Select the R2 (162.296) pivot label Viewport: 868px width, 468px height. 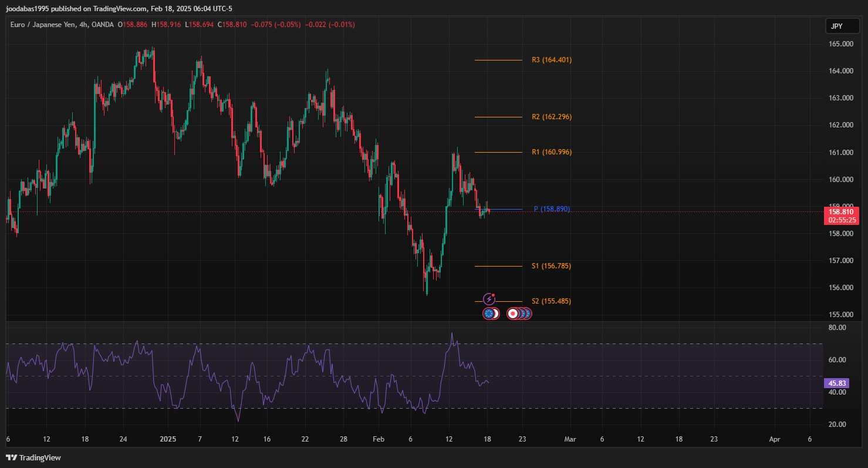tap(551, 117)
